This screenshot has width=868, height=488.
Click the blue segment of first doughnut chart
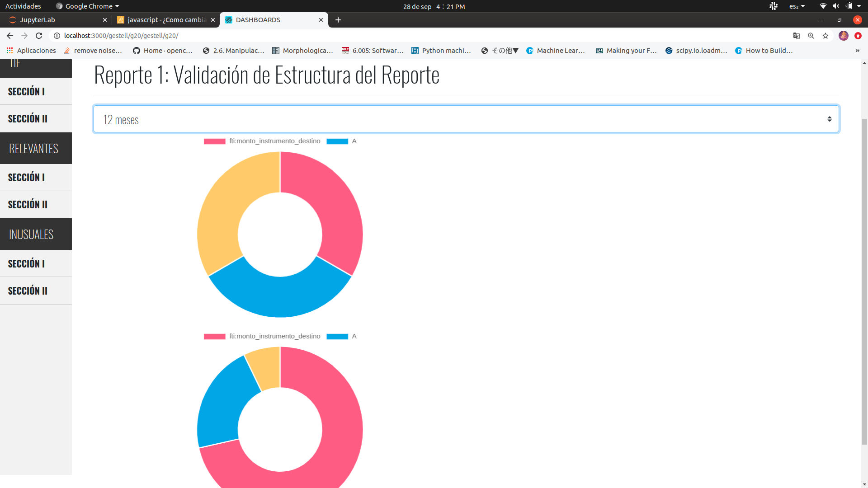(280, 296)
